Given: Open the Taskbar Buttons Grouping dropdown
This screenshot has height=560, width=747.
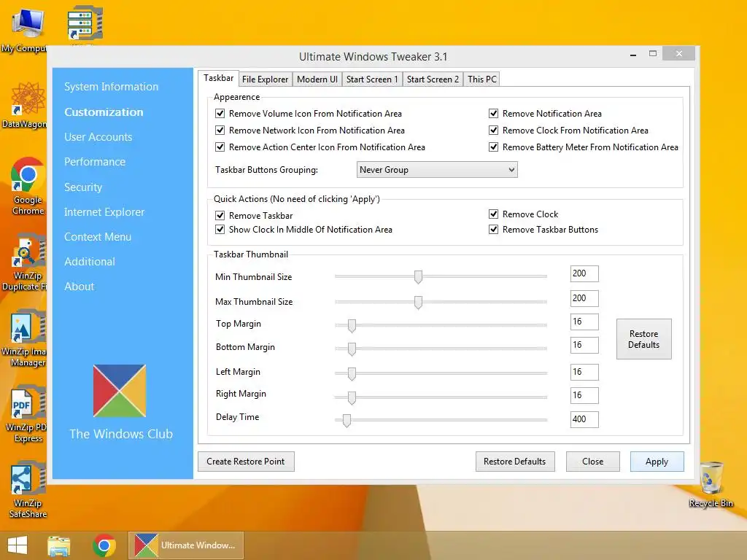Looking at the screenshot, I should coord(437,169).
